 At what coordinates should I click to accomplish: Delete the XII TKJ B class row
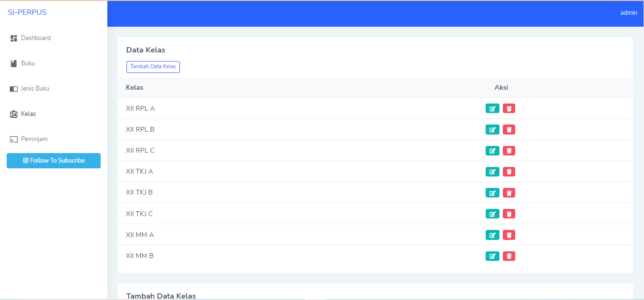pyautogui.click(x=509, y=193)
